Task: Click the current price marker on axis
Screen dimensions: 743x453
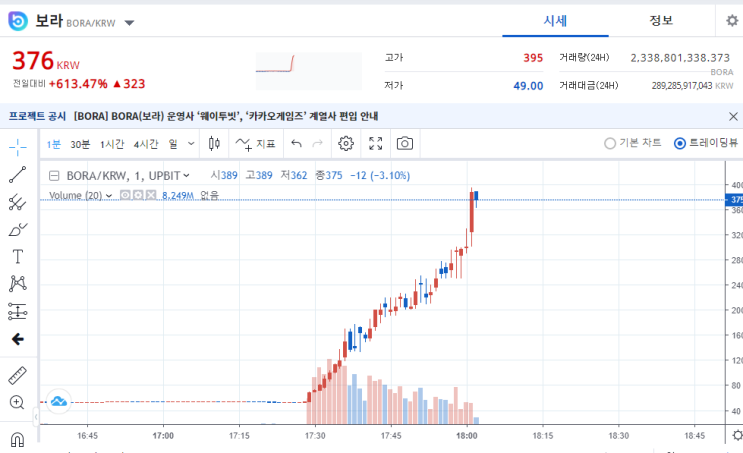Action: click(x=734, y=199)
